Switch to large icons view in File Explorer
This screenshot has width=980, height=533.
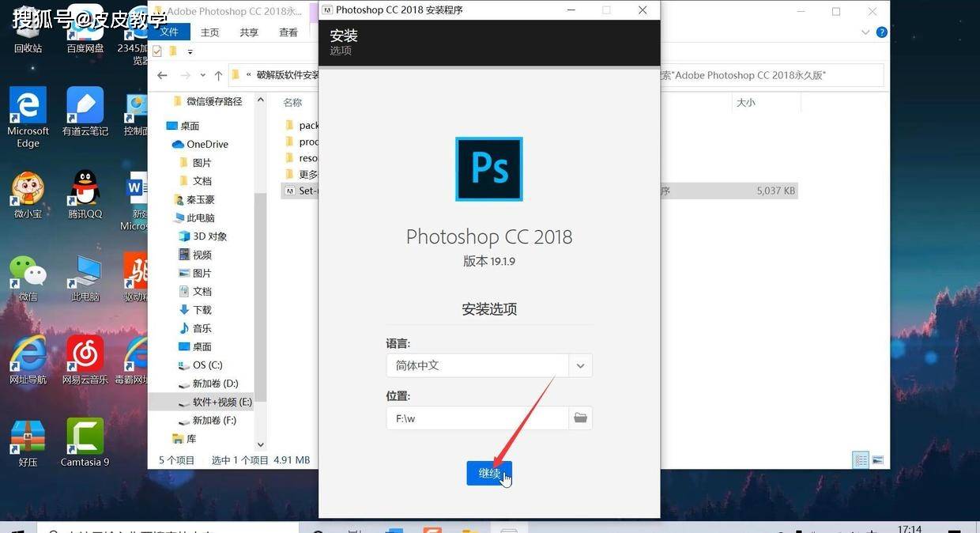(x=877, y=459)
